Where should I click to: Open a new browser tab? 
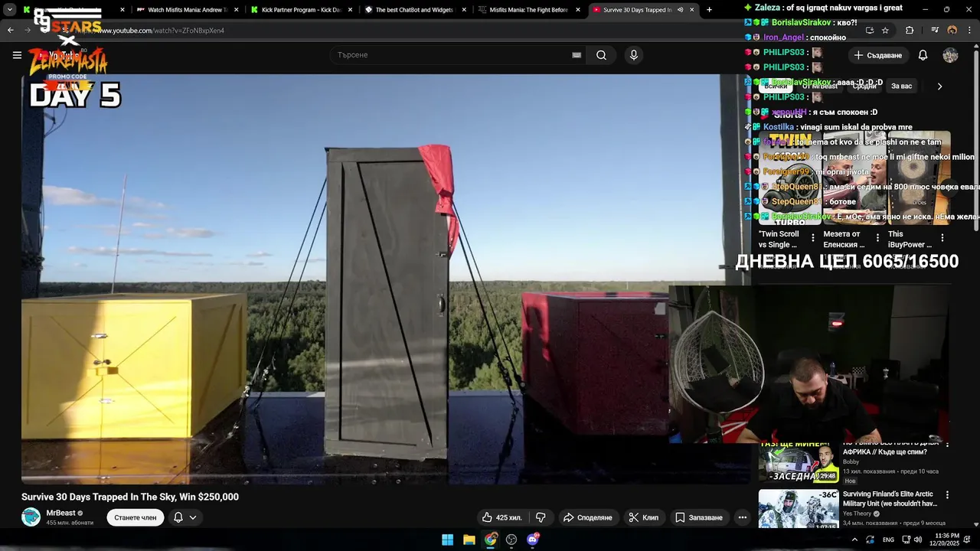click(709, 10)
